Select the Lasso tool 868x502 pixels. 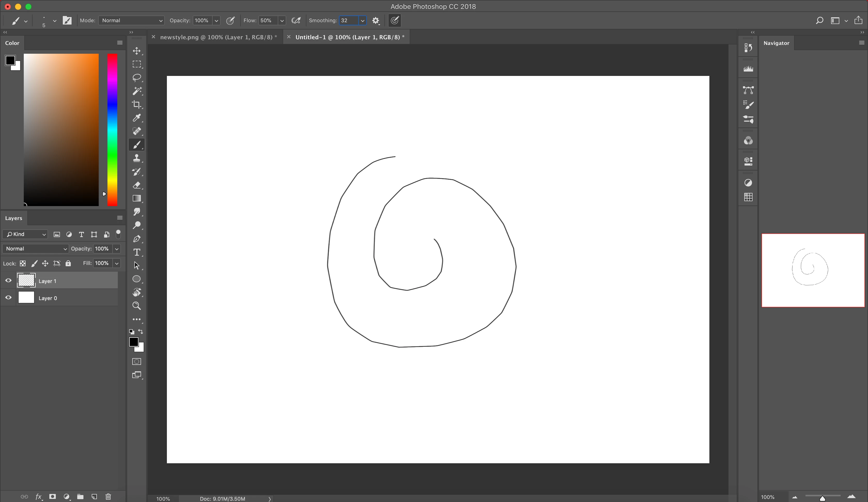pyautogui.click(x=137, y=77)
